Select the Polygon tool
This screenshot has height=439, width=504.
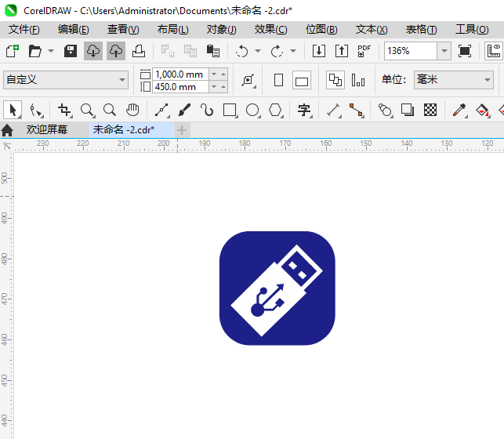(275, 110)
